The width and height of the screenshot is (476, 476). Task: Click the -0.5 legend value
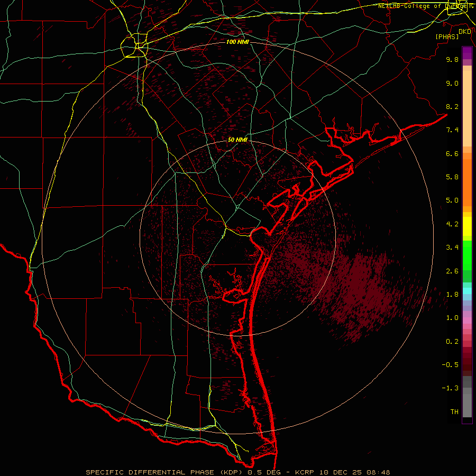click(x=450, y=365)
